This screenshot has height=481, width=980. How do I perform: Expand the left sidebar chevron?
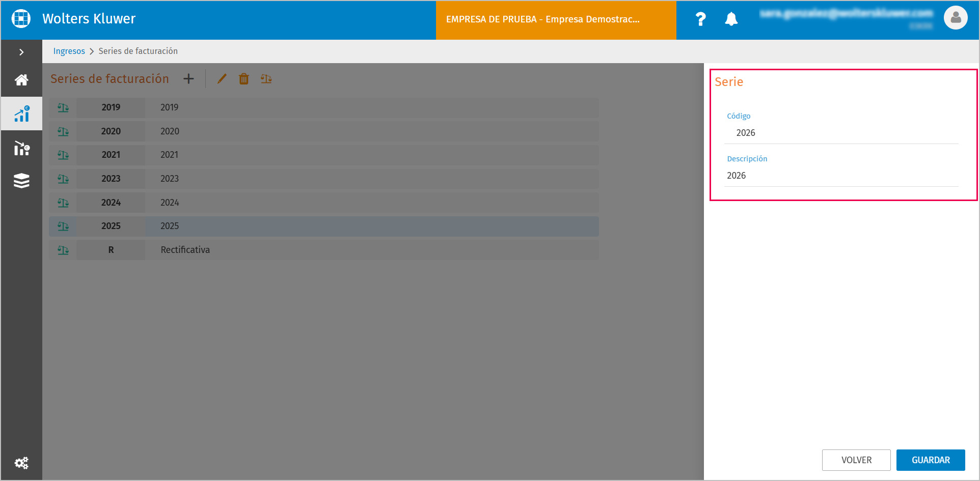coord(21,52)
